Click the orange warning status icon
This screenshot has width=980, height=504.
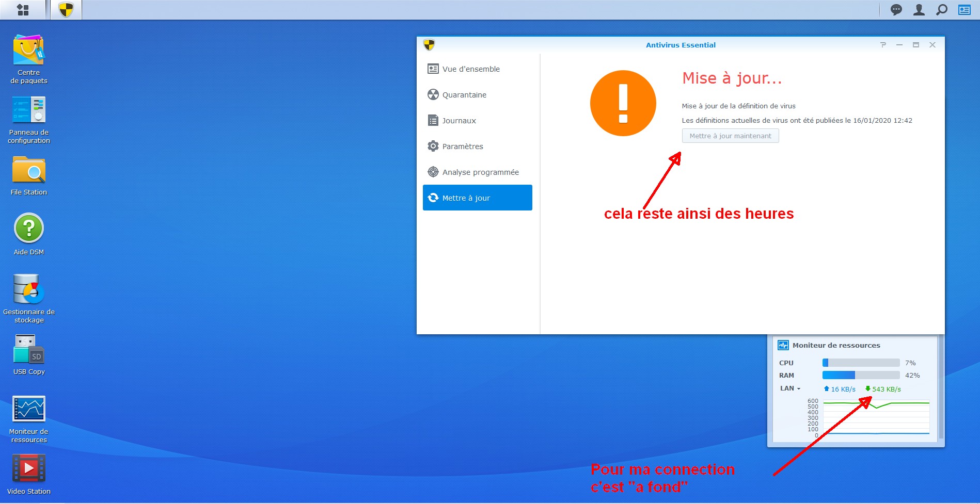coord(623,103)
